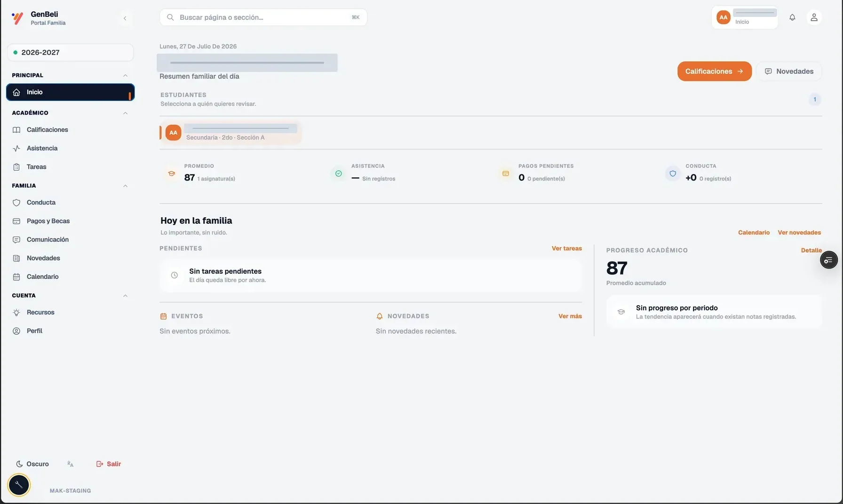Open the Detalle link
The image size is (843, 504).
(x=811, y=251)
